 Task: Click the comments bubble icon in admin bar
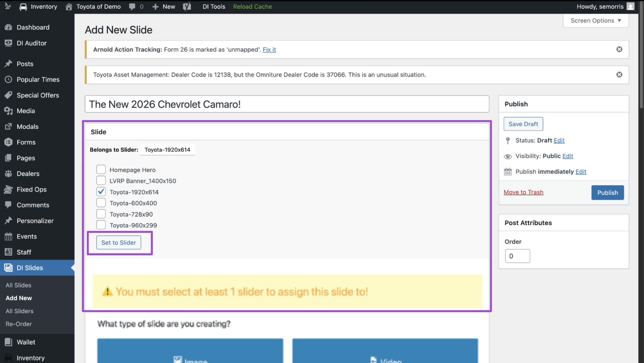[x=132, y=7]
